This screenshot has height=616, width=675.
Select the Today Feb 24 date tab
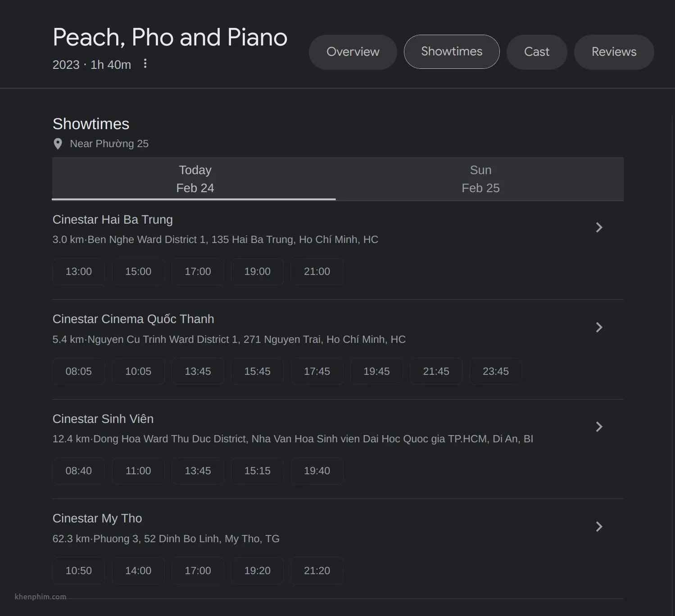click(194, 179)
